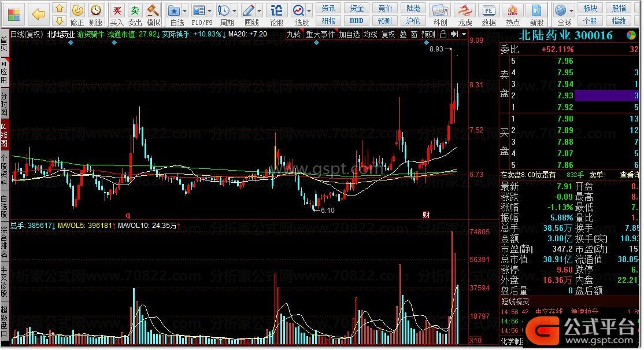Toggle 均线 moving averages display
Image resolution: width=644 pixels, height=350 pixels.
(x=370, y=35)
